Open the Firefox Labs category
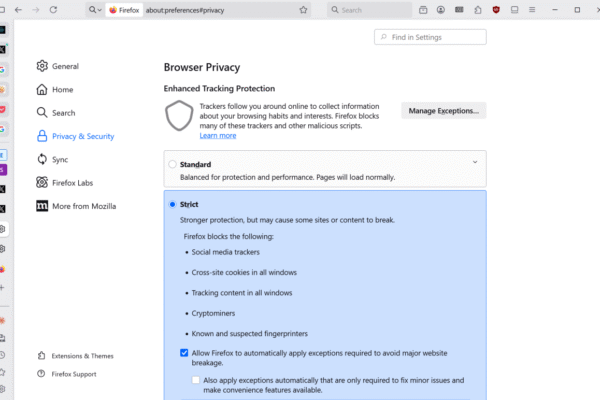600x400 pixels. (65, 183)
